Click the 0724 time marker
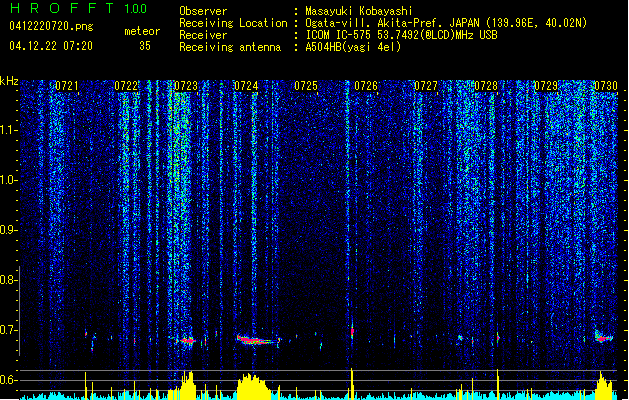The image size is (629, 400). click(246, 86)
